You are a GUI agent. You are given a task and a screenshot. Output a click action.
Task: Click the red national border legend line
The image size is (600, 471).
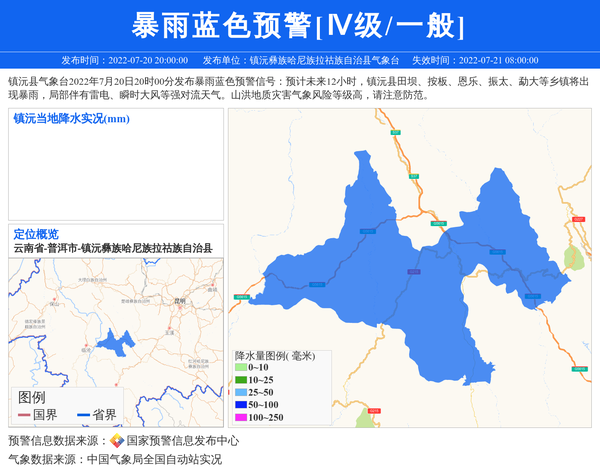pyautogui.click(x=24, y=414)
